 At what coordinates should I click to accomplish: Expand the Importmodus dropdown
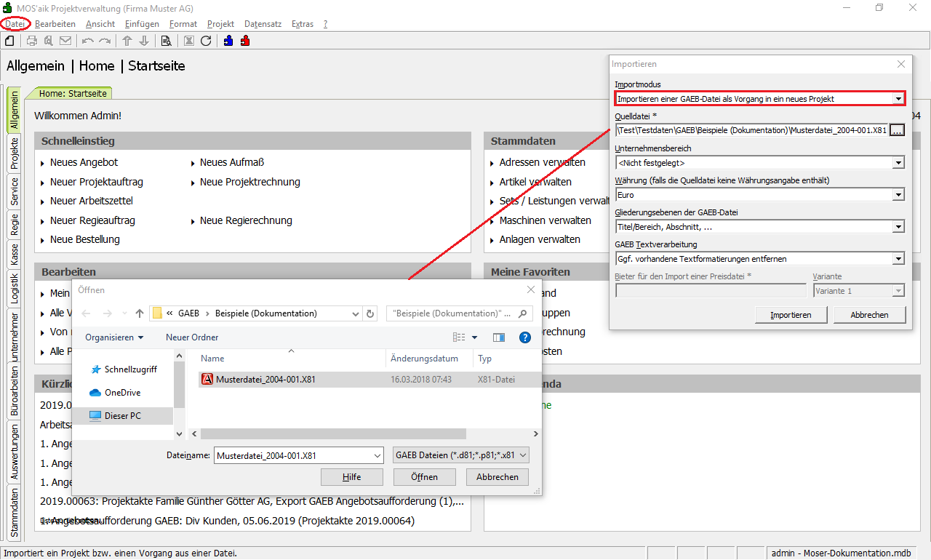(898, 98)
